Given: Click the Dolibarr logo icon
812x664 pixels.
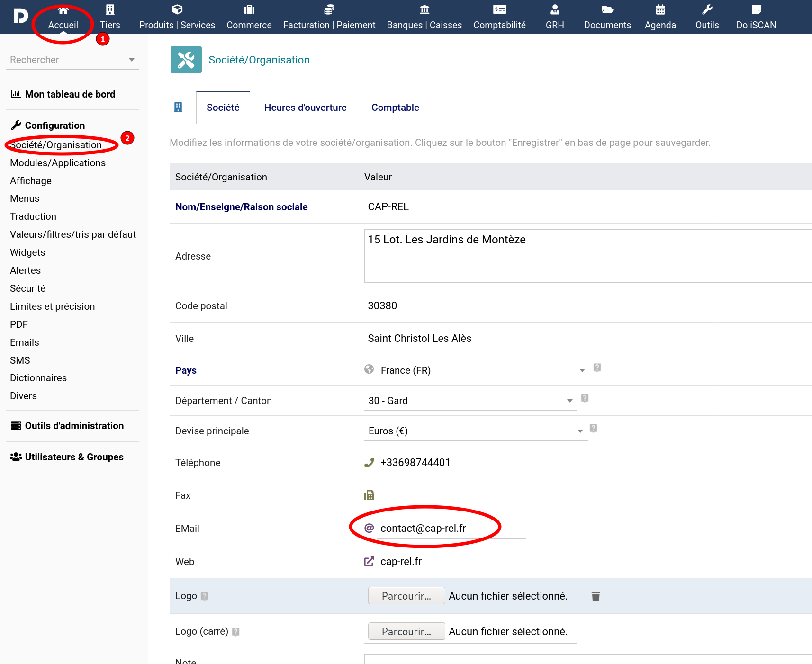Looking at the screenshot, I should (20, 16).
